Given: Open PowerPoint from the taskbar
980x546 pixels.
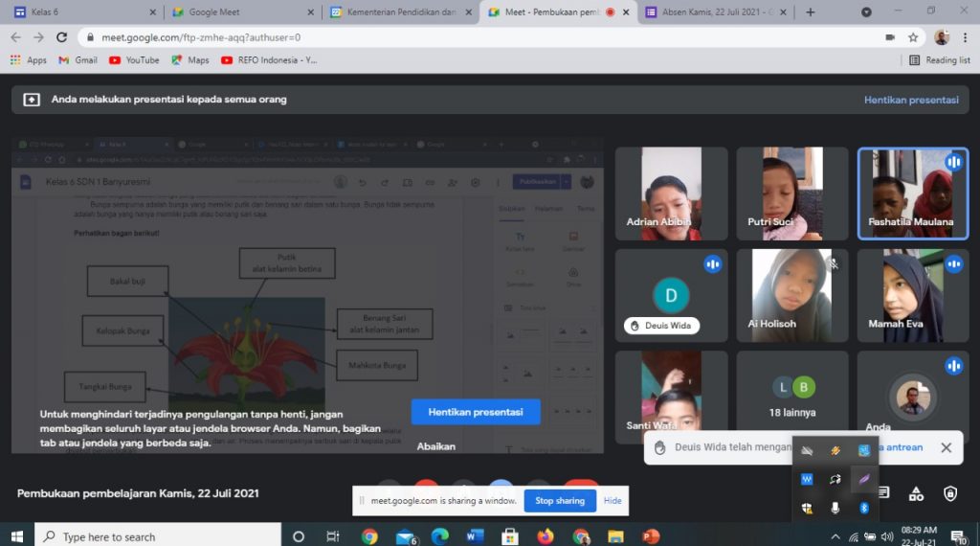Looking at the screenshot, I should pos(651,536).
